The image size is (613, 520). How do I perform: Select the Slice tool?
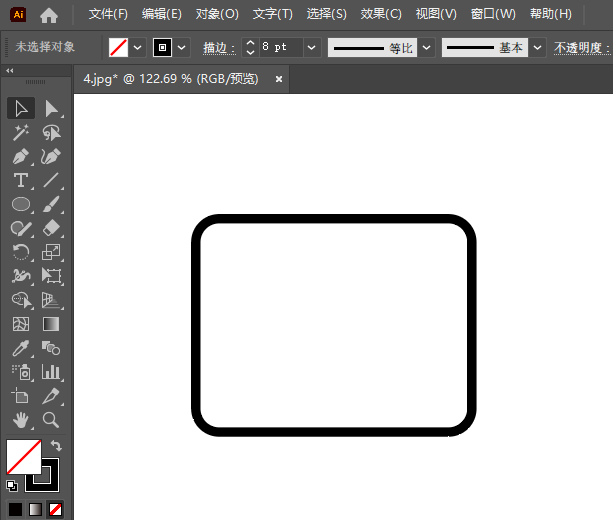pyautogui.click(x=51, y=396)
